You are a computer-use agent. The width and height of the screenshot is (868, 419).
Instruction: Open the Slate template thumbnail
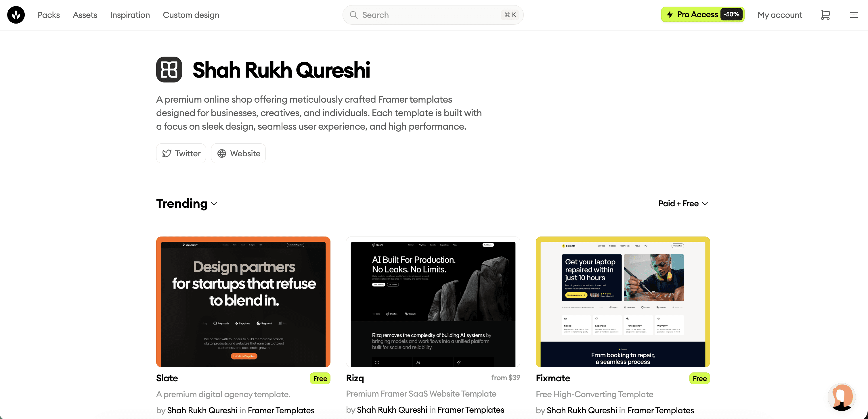[x=243, y=302]
